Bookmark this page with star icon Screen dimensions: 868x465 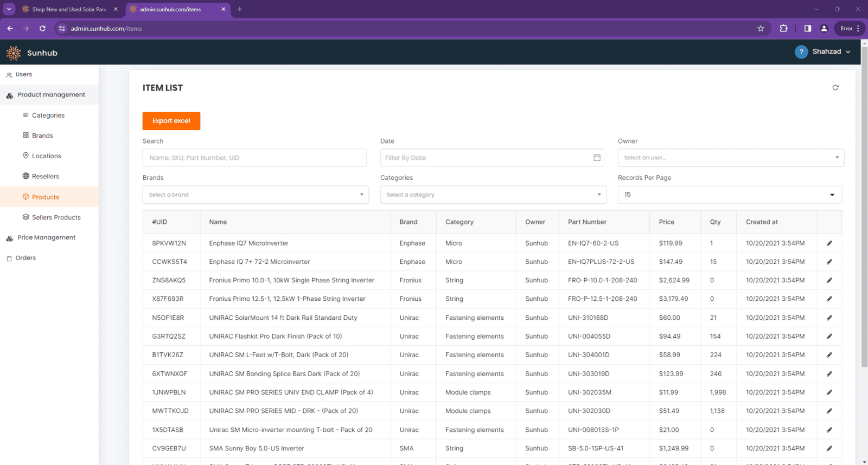coord(761,29)
